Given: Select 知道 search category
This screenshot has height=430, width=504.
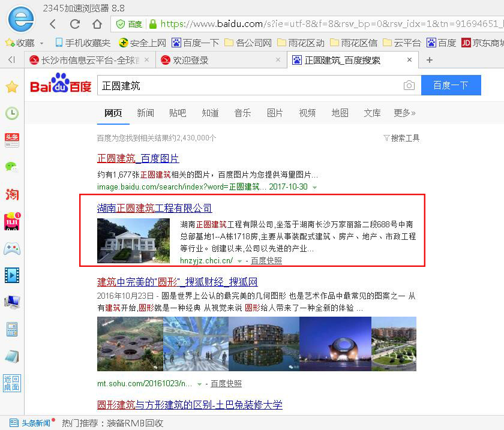Looking at the screenshot, I should 210,113.
